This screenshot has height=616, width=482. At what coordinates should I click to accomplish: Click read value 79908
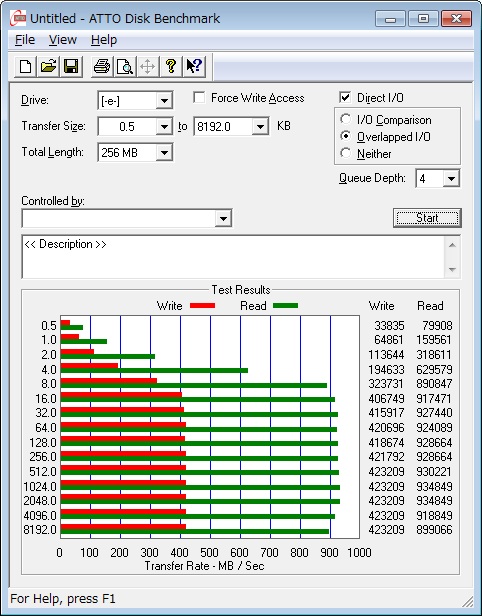(437, 326)
